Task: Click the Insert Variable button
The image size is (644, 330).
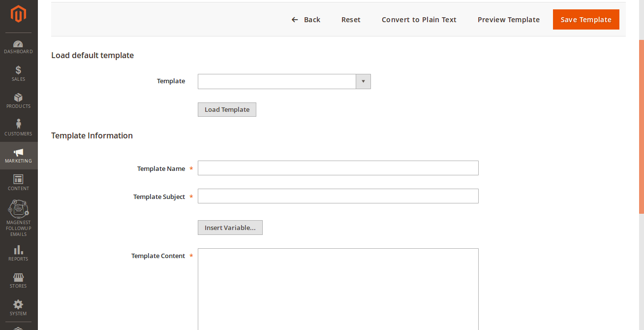Action: tap(230, 228)
